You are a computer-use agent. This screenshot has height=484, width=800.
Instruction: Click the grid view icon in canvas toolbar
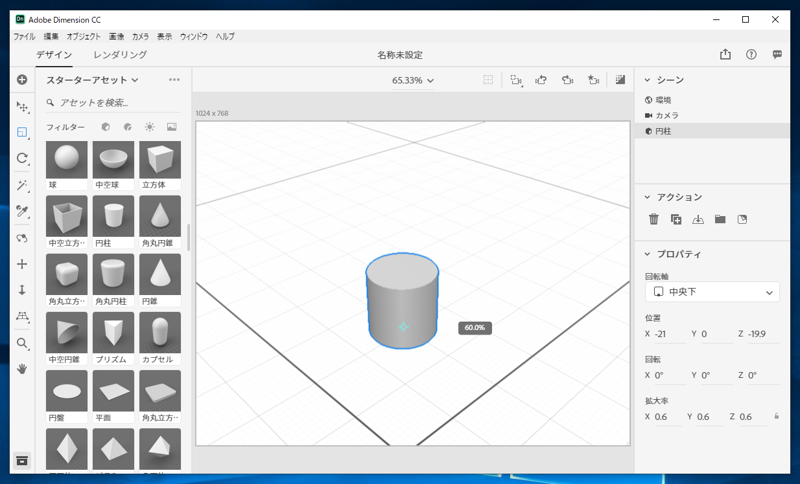[x=488, y=80]
